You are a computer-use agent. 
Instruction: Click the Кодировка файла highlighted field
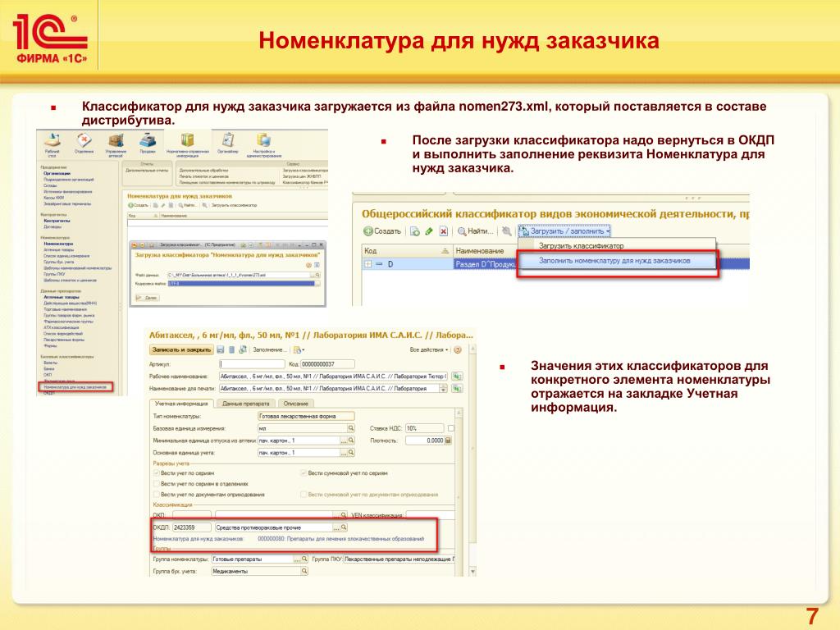click(240, 283)
